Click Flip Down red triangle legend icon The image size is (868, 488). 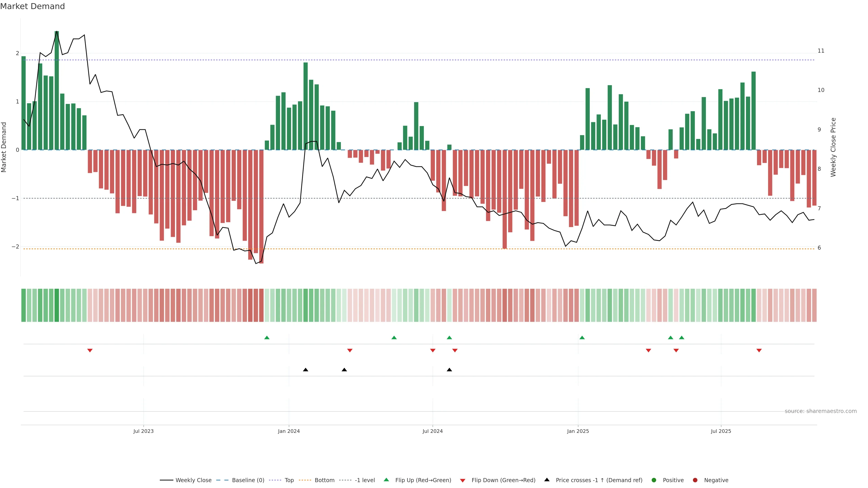point(463,480)
